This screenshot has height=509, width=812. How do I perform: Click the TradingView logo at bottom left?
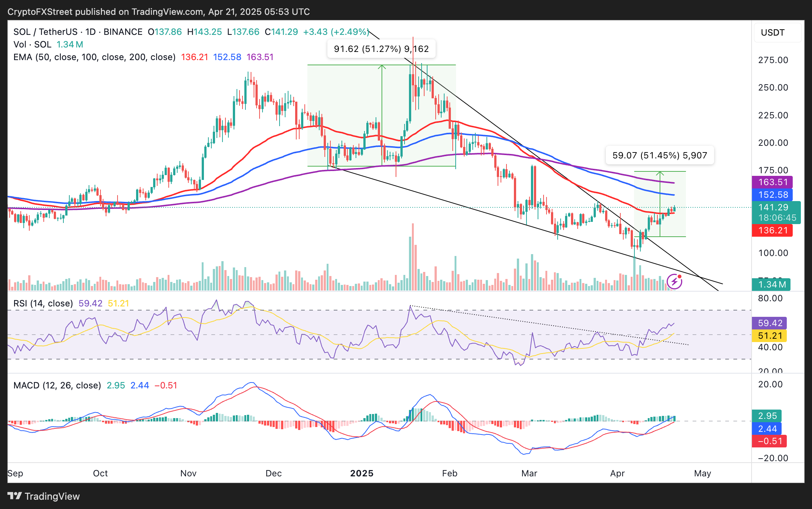(x=44, y=496)
